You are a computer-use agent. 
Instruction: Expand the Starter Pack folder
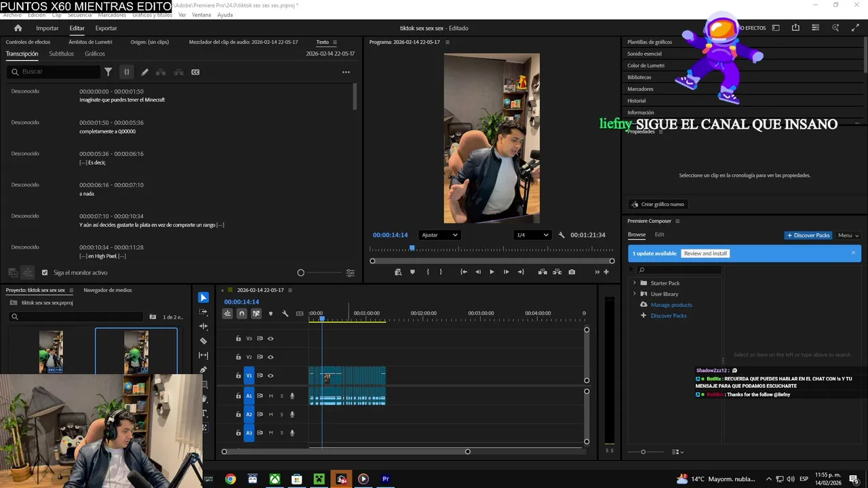(x=635, y=283)
